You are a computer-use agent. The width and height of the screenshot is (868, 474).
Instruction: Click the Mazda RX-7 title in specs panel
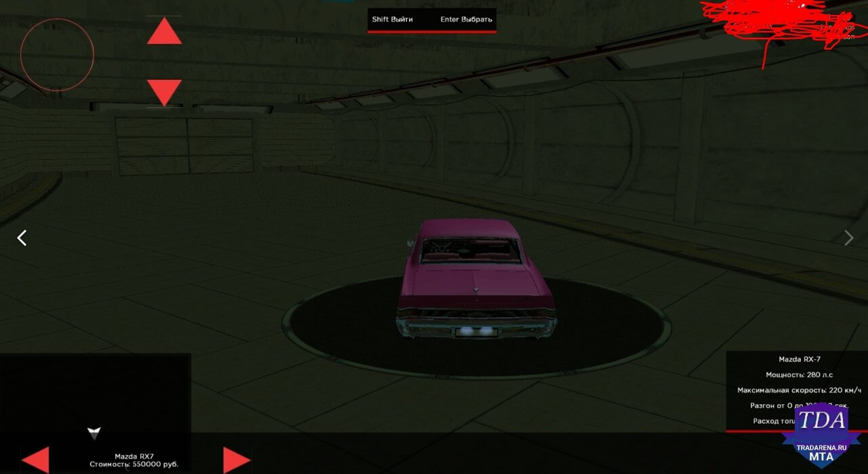(799, 359)
